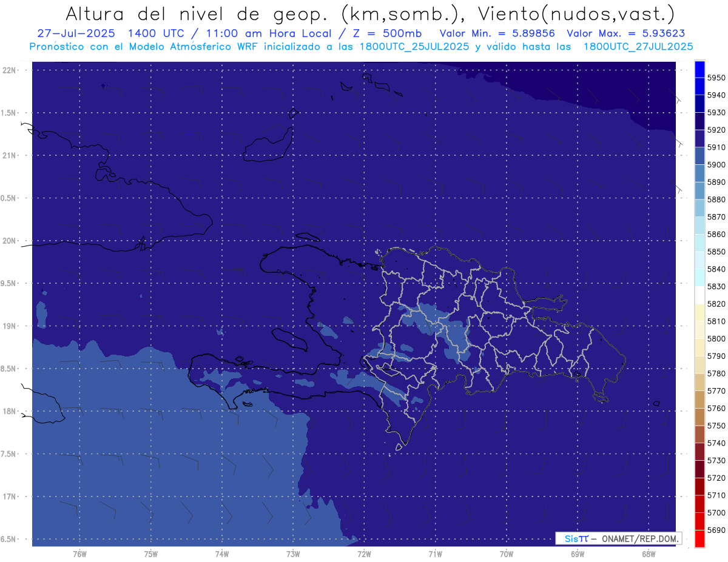Viewport: 728px width, 562px height.
Task: Click the '73W' longitude axis label
Action: click(293, 554)
